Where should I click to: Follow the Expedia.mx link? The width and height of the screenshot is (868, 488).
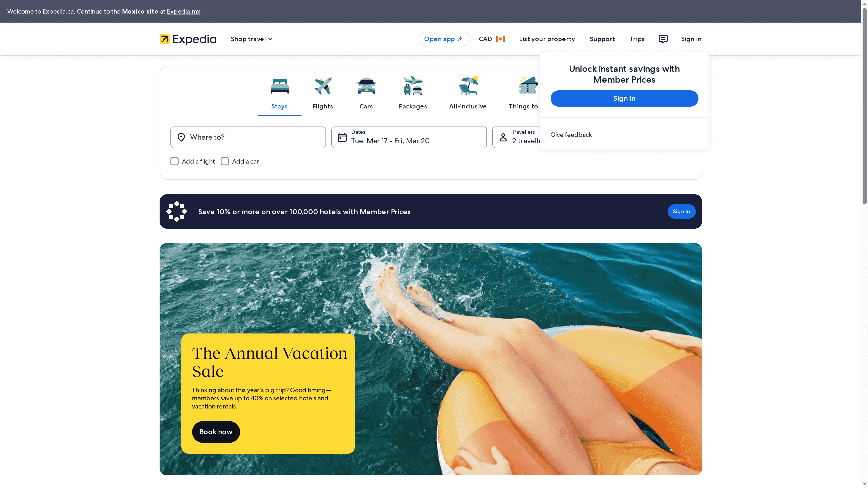[183, 11]
